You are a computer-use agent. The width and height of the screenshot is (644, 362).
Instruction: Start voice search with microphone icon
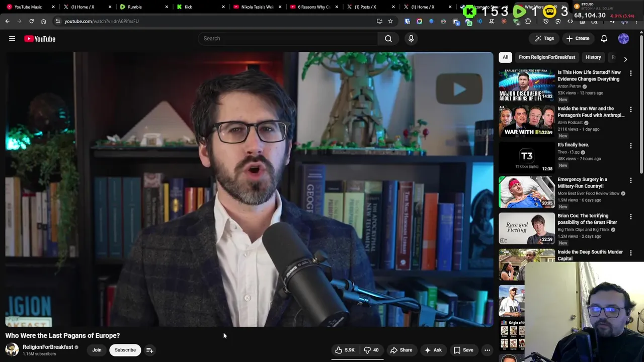(x=411, y=39)
